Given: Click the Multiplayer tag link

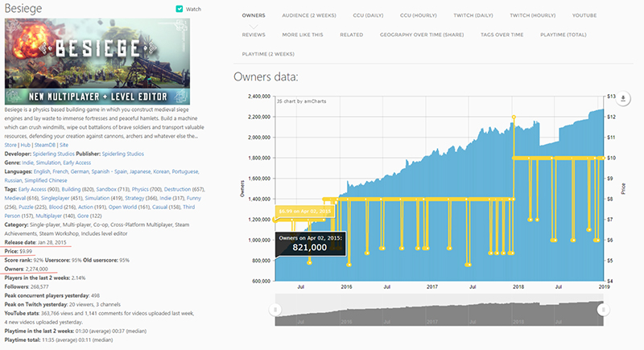Looking at the screenshot, I should [48, 216].
